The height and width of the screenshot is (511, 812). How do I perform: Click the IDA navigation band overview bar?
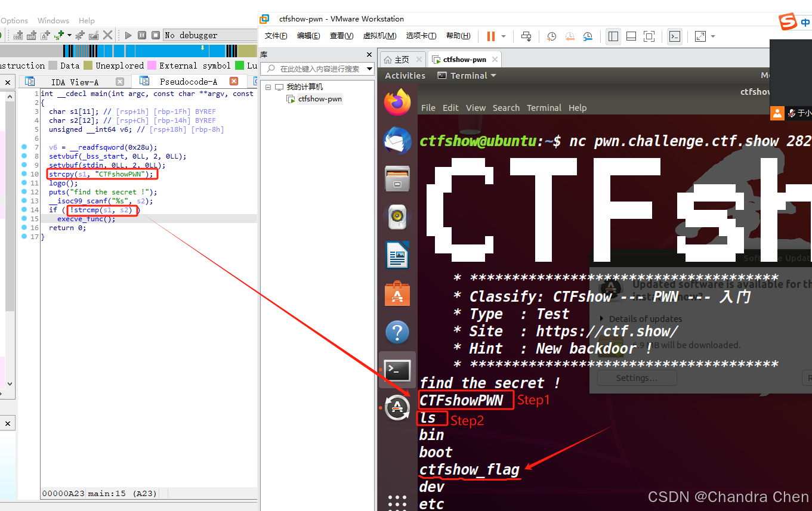click(x=128, y=51)
